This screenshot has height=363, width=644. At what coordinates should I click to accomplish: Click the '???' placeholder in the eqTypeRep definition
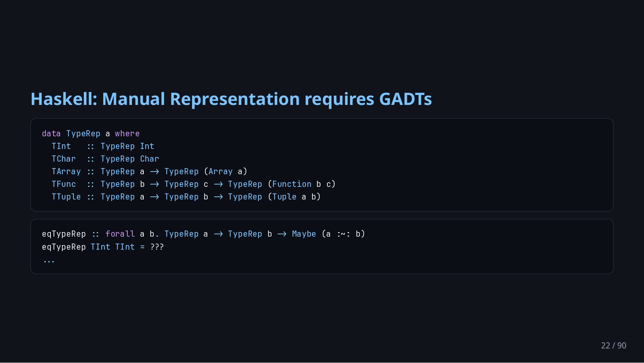click(157, 247)
